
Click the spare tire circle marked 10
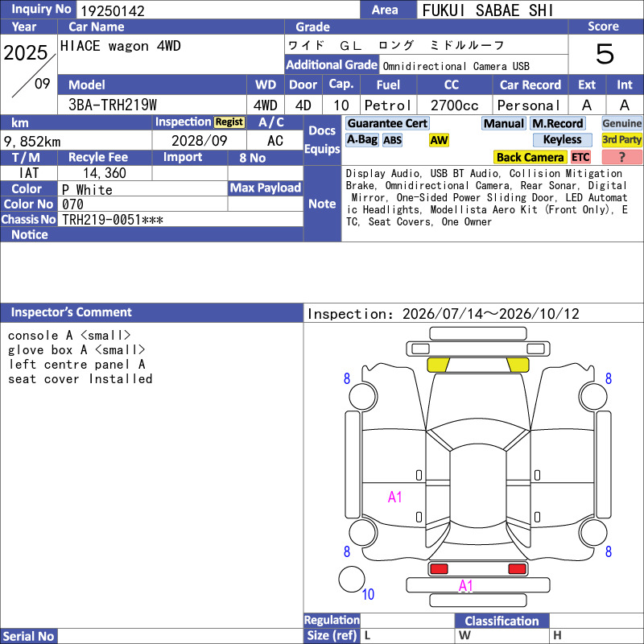point(352,580)
